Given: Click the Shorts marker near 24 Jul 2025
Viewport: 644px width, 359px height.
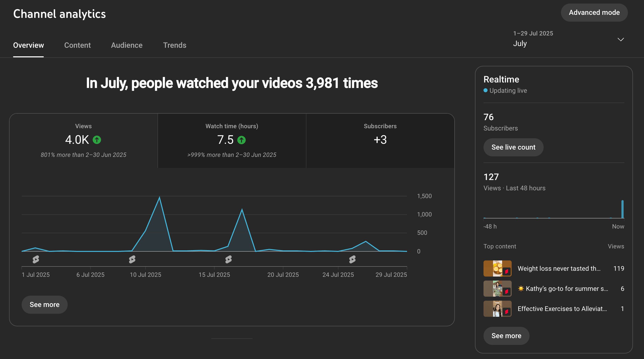Looking at the screenshot, I should point(352,259).
